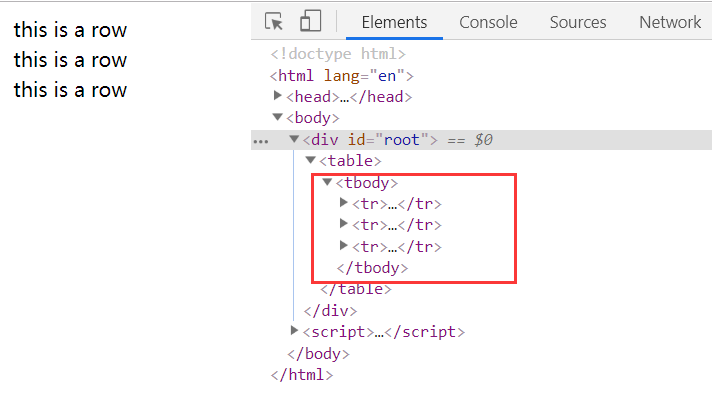Image resolution: width=712 pixels, height=395 pixels.
Task: Expand the third tr row node
Action: pos(344,246)
